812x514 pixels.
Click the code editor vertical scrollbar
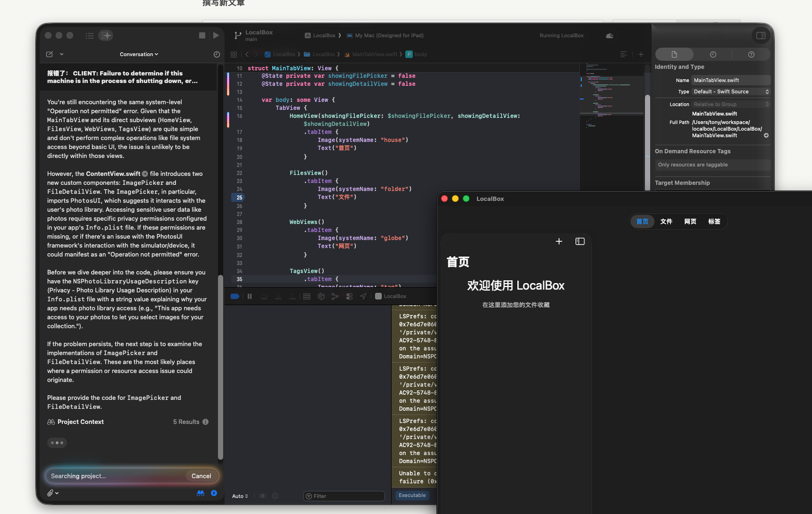tap(647, 141)
